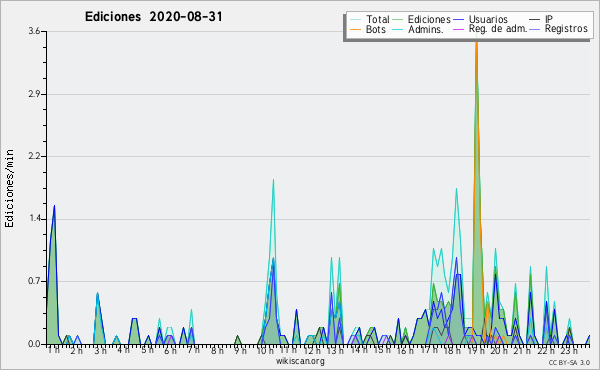Click the 2.2 y-axis value

coord(34,156)
